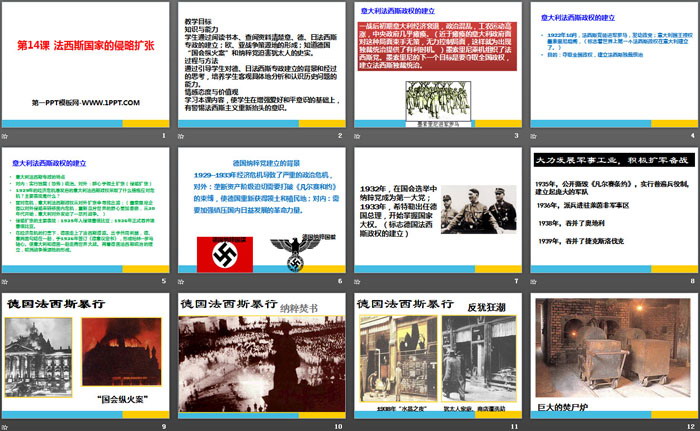Click slide number label 12

[691, 427]
